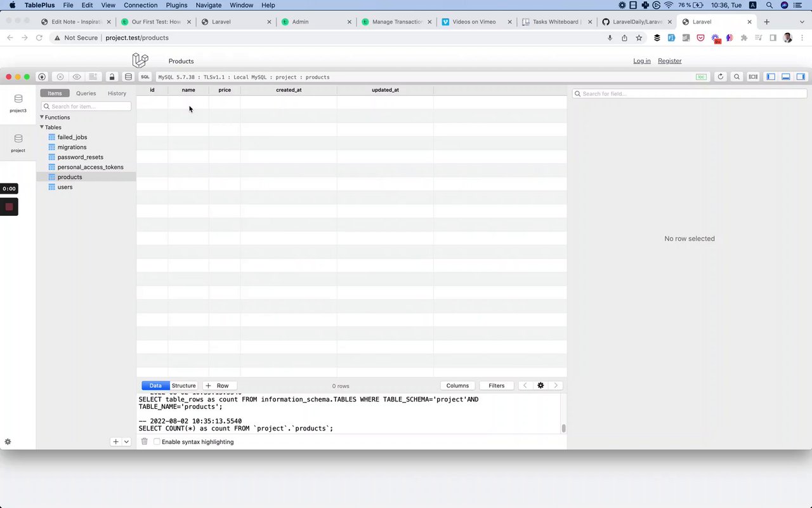
Task: Toggle the left sidebar pane
Action: tap(771, 77)
